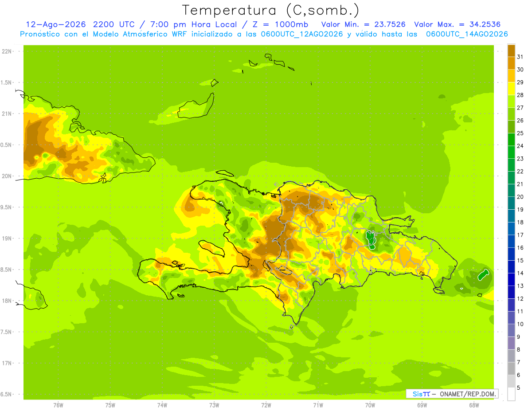Click legend value "28"
The height and width of the screenshot is (411, 532).
click(x=520, y=95)
